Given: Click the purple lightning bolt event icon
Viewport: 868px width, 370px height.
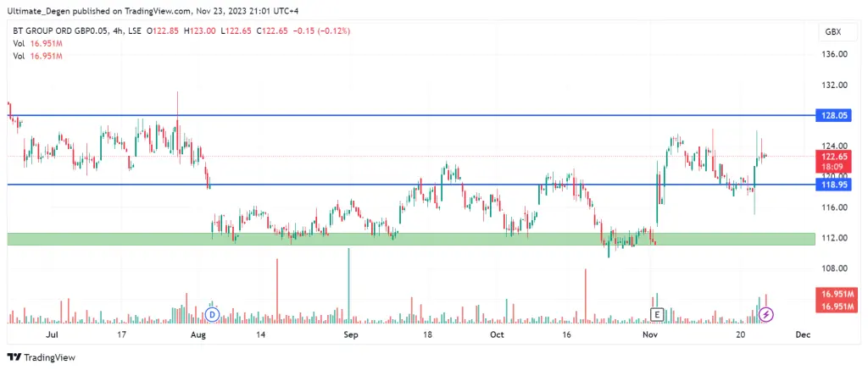Looking at the screenshot, I should pyautogui.click(x=766, y=315).
